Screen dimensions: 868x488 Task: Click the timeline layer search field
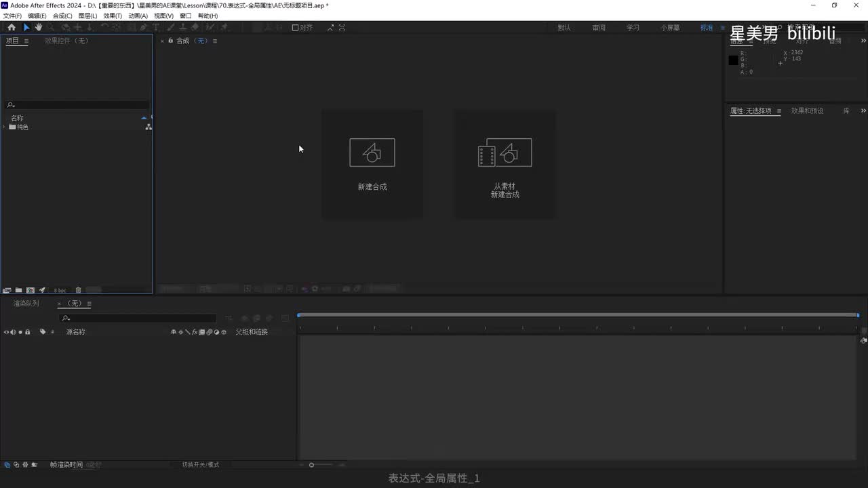coord(138,318)
